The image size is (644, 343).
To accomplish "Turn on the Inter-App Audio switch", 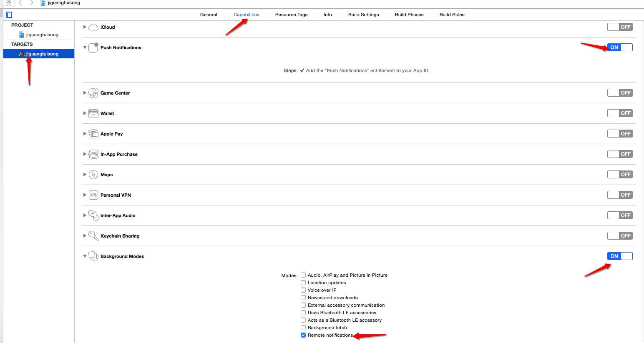I will point(620,215).
